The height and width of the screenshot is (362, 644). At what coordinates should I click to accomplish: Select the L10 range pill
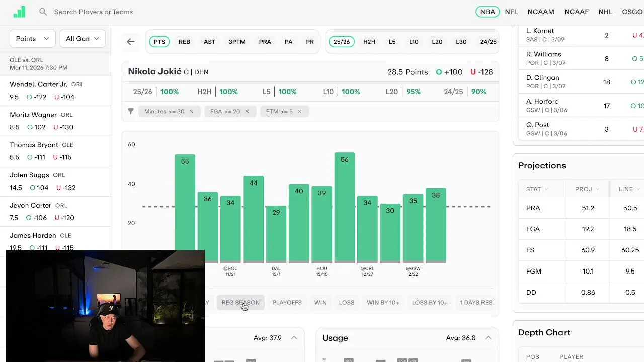pos(414,42)
